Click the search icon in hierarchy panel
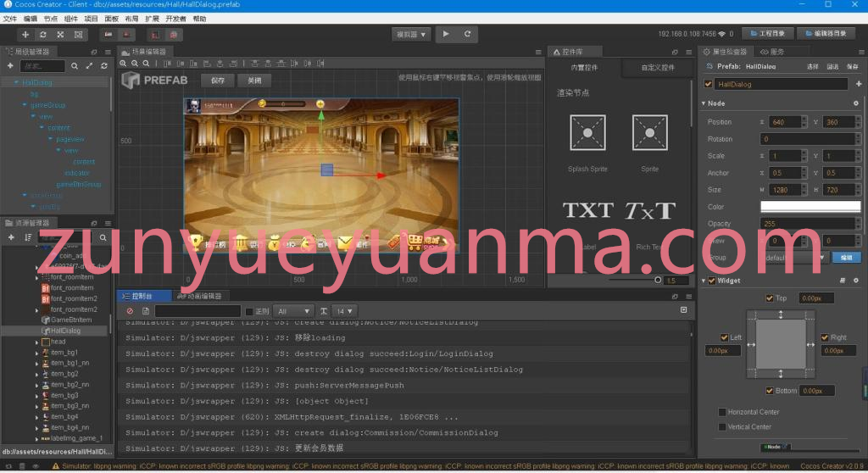The image size is (868, 473). pos(75,66)
